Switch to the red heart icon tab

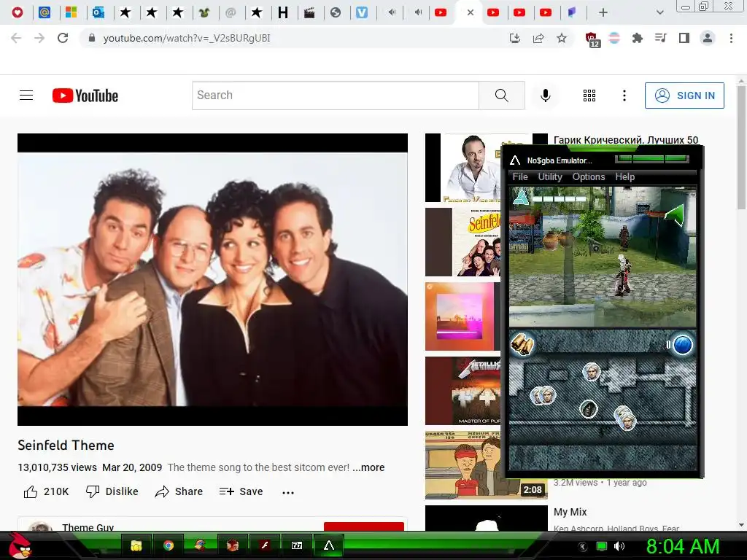[x=18, y=12]
